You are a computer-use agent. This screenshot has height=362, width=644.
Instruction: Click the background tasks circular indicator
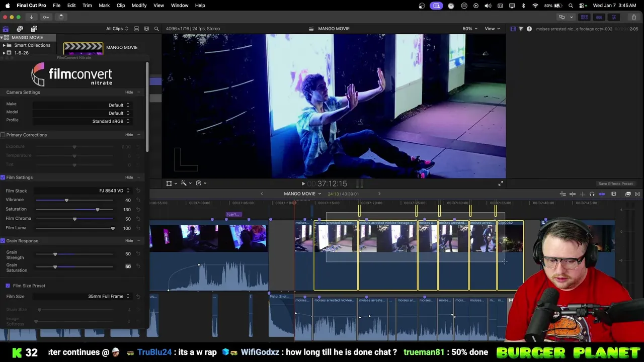(x=61, y=17)
